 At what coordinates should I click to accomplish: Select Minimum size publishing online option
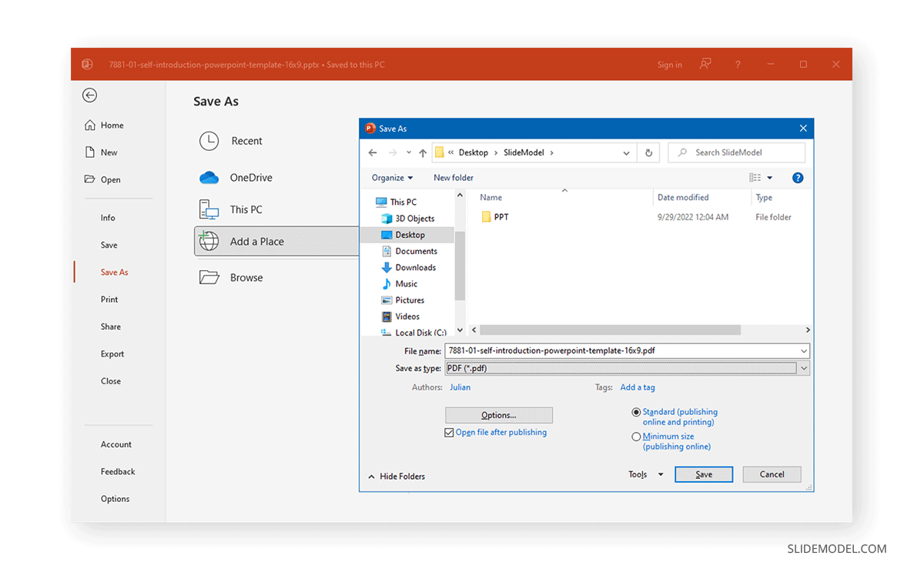pos(637,436)
